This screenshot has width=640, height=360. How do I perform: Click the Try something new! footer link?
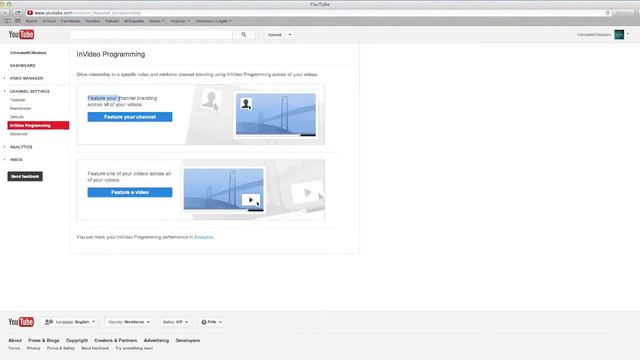click(x=134, y=348)
